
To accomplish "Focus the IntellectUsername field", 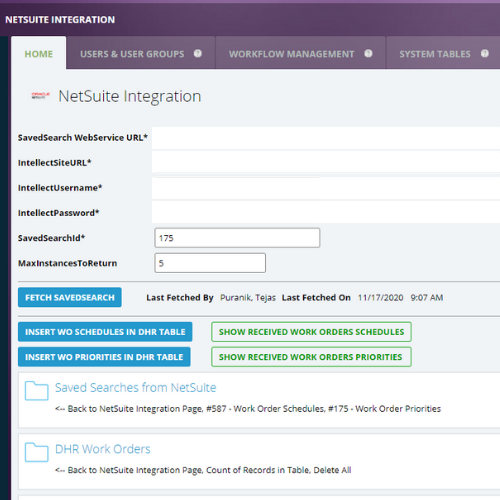I will pyautogui.click(x=326, y=188).
